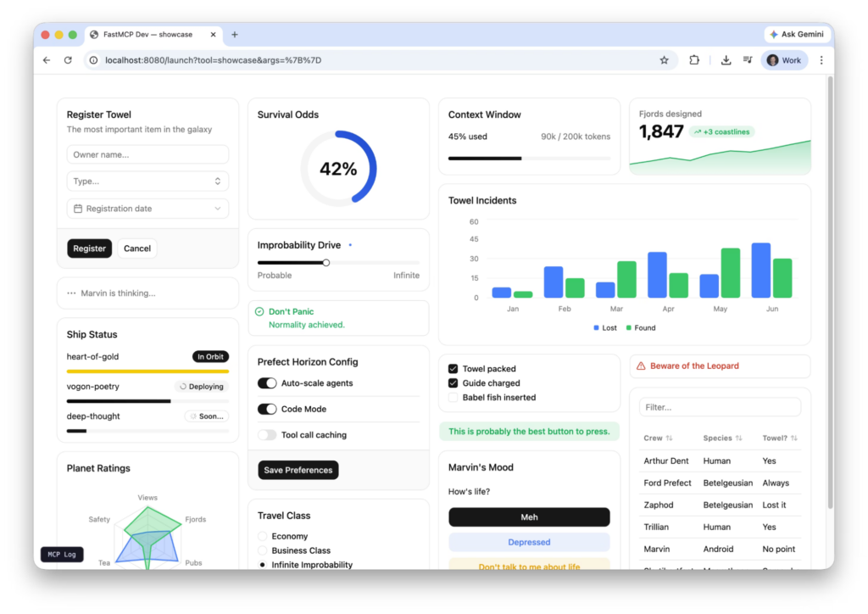Sort table by Crew column icon
This screenshot has height=614, width=868.
(670, 438)
